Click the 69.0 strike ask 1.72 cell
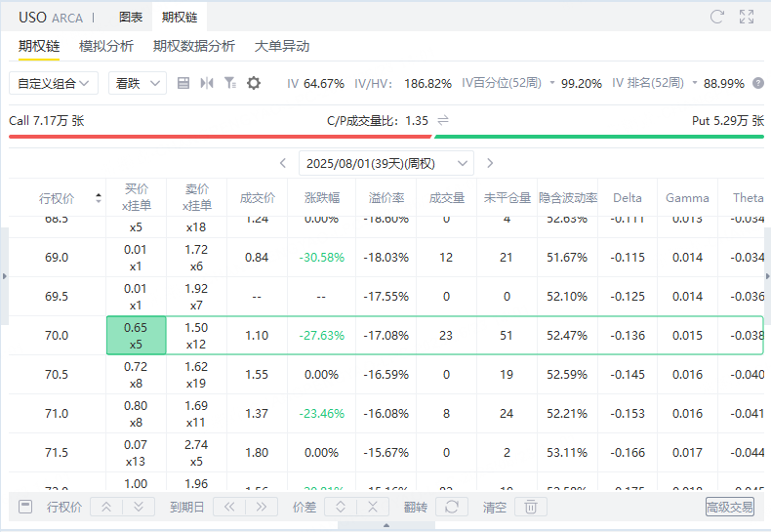The height and width of the screenshot is (532, 771). click(196, 258)
